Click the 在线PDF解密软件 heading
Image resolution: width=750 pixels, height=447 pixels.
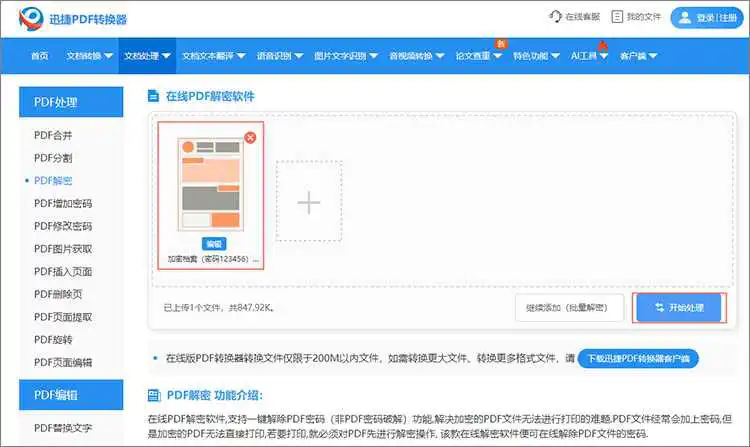click(210, 96)
